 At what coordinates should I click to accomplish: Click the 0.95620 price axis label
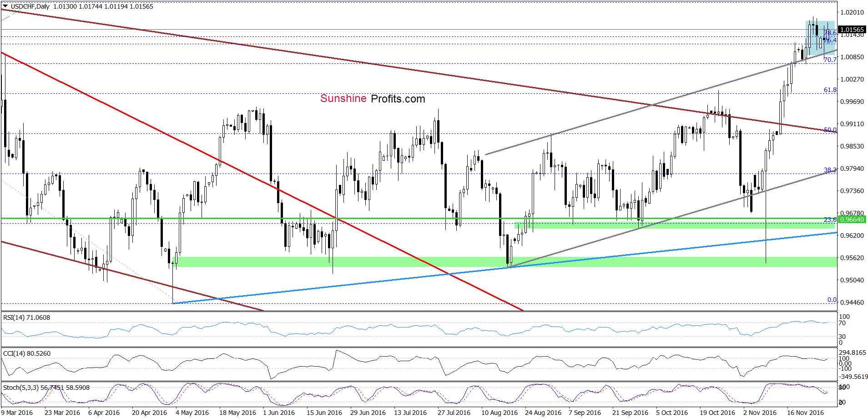pos(852,258)
